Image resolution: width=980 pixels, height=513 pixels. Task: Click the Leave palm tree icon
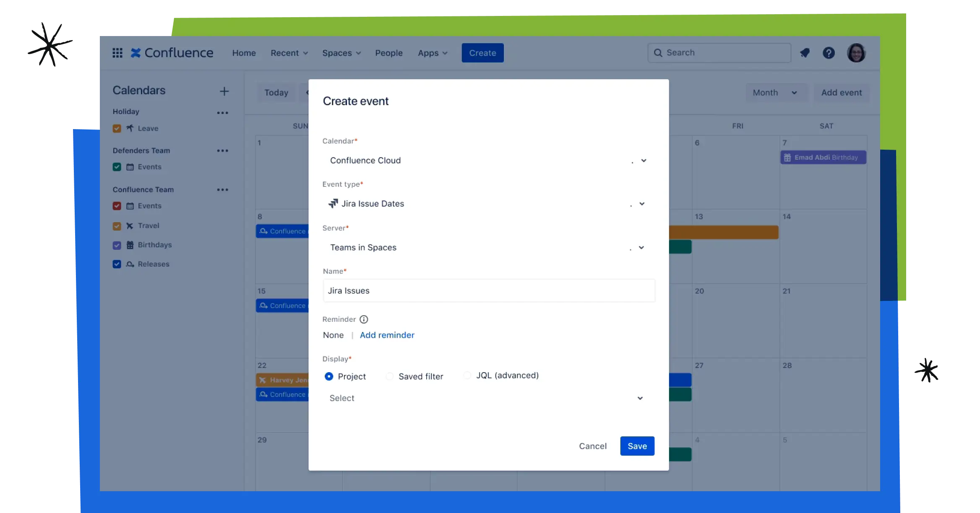(130, 128)
